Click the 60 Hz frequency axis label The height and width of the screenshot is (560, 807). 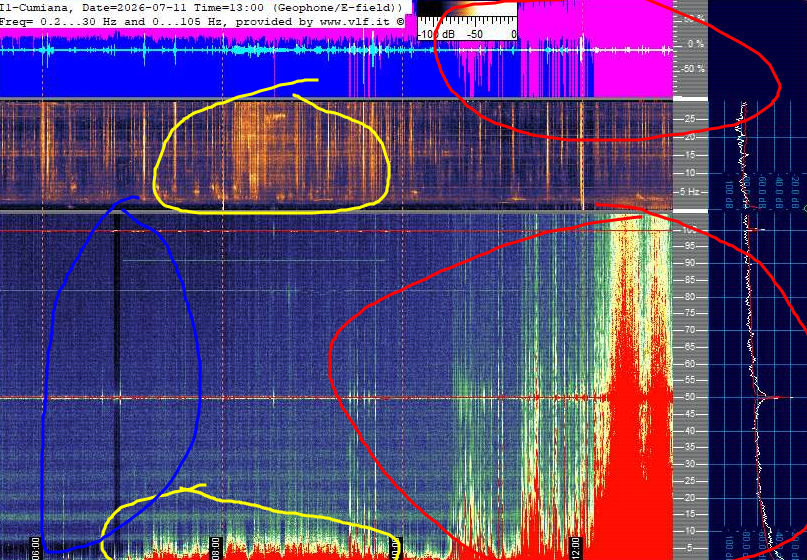tap(689, 363)
